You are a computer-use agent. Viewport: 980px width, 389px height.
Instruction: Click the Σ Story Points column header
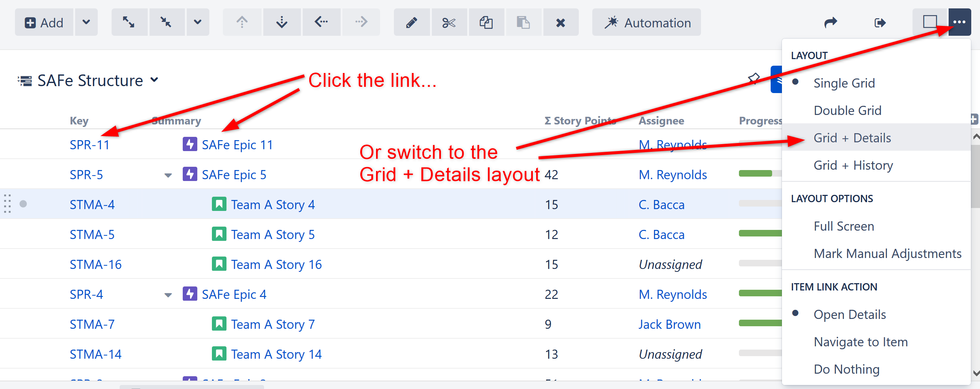pos(580,121)
